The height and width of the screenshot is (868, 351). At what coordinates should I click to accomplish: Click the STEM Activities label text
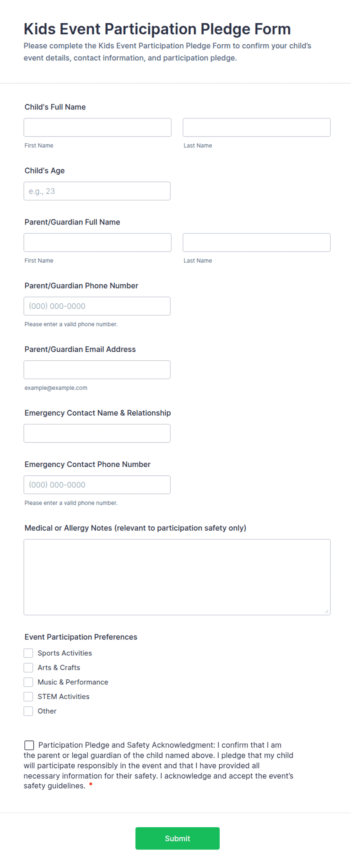coord(63,697)
